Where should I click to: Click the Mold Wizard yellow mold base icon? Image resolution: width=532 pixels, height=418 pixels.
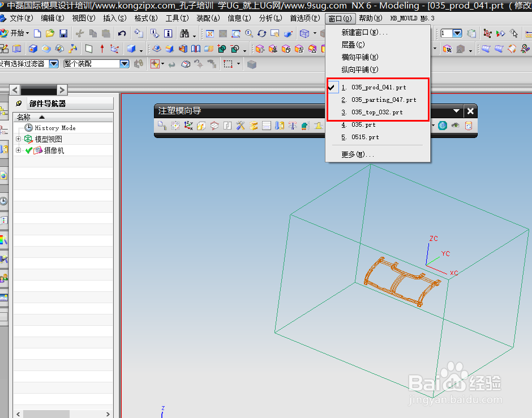pos(254,126)
